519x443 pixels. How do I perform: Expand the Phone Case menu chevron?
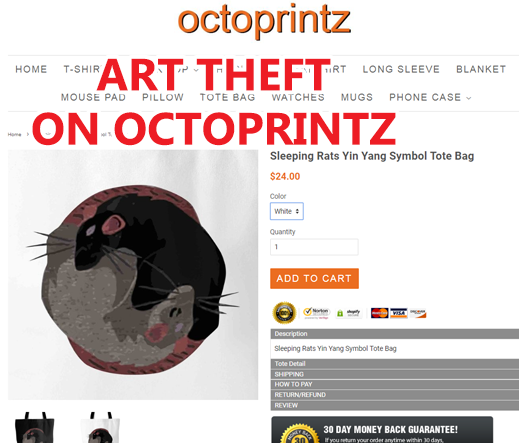[x=469, y=98]
